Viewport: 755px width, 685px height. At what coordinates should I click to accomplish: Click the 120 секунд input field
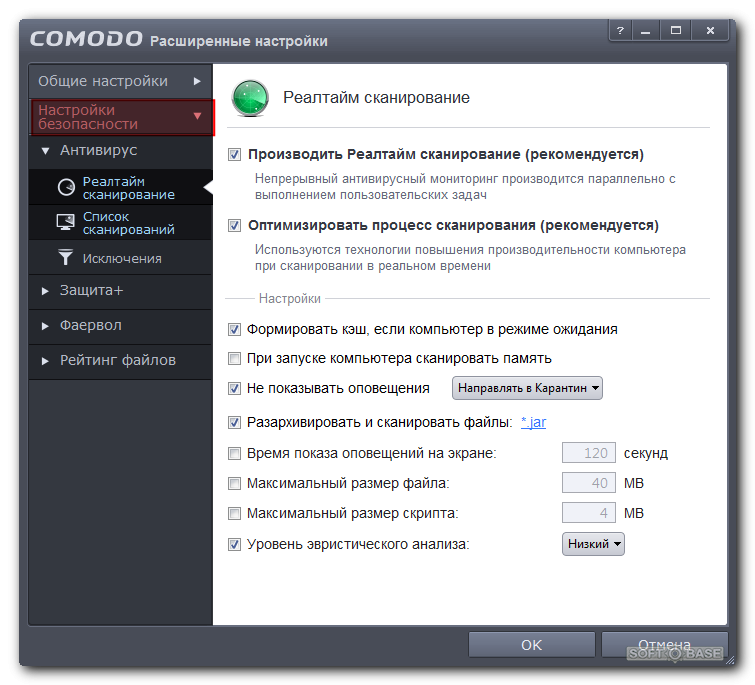tap(589, 453)
